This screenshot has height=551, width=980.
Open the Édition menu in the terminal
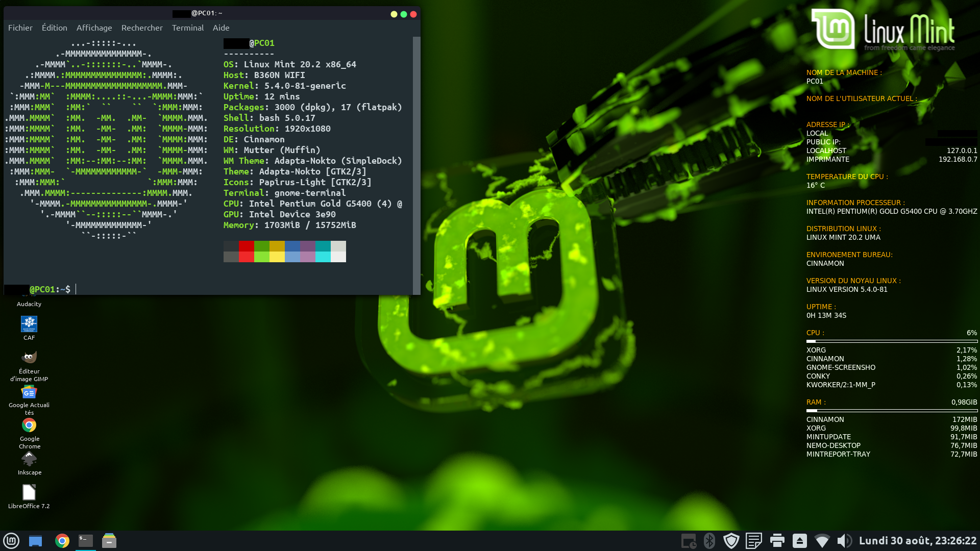(55, 28)
